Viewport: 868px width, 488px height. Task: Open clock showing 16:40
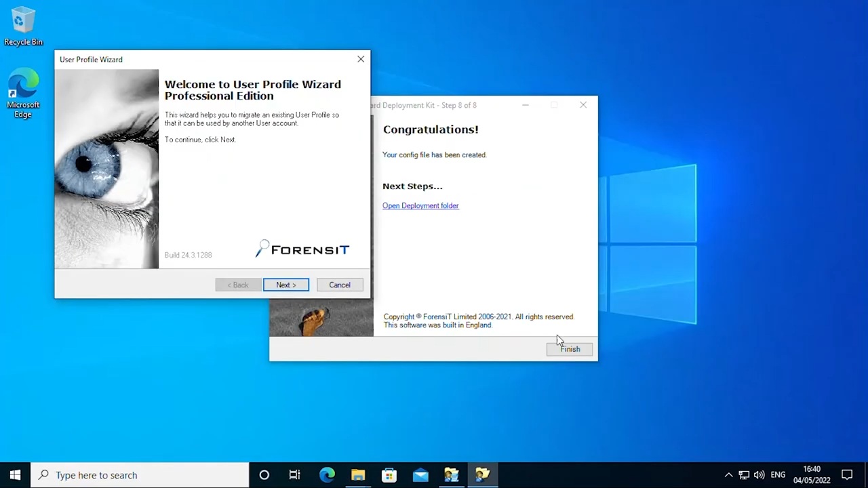coord(812,475)
